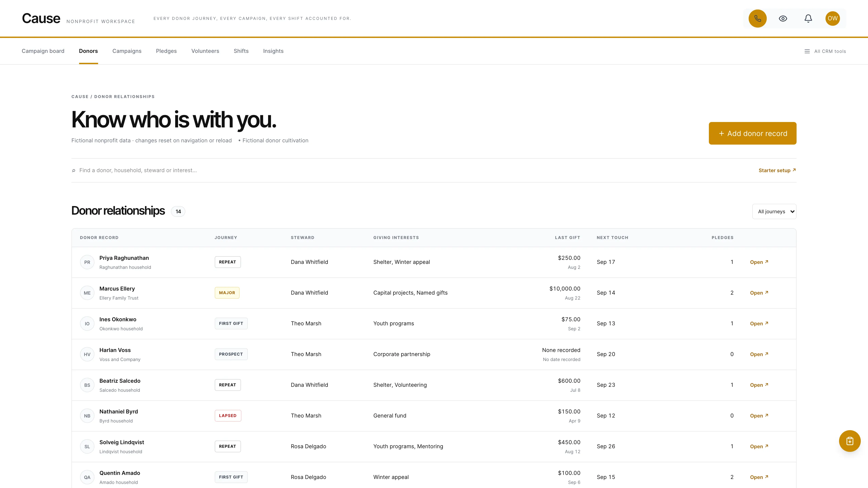Click the donor count badge 14
This screenshot has height=488, width=868.
click(178, 211)
